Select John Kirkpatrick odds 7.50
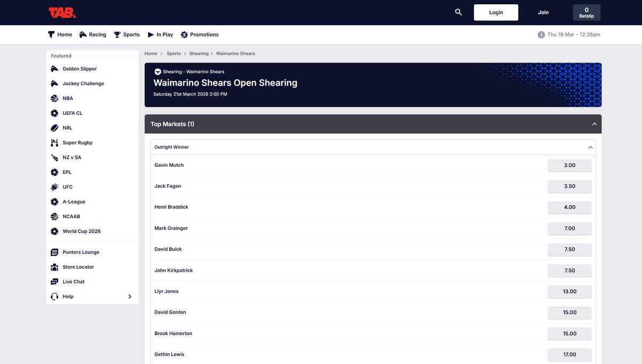Screen dimensions: 642x364 [569, 270]
